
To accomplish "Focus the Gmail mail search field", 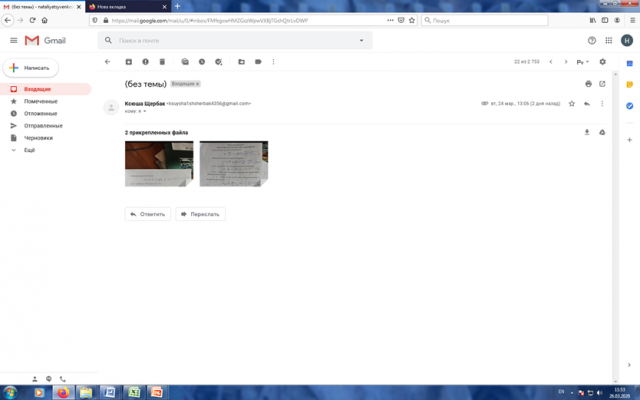I will (235, 40).
